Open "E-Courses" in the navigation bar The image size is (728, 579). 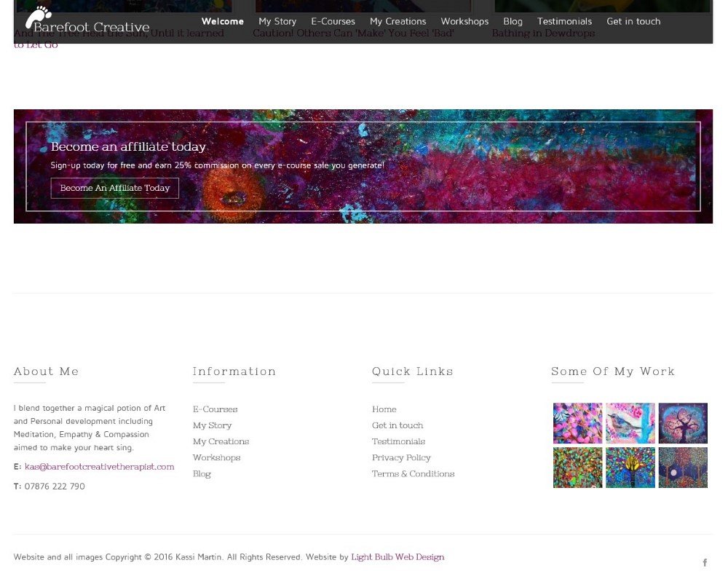click(333, 21)
